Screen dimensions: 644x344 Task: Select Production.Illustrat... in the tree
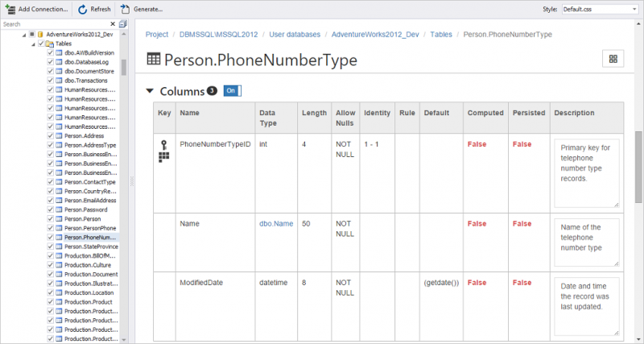pyautogui.click(x=89, y=284)
